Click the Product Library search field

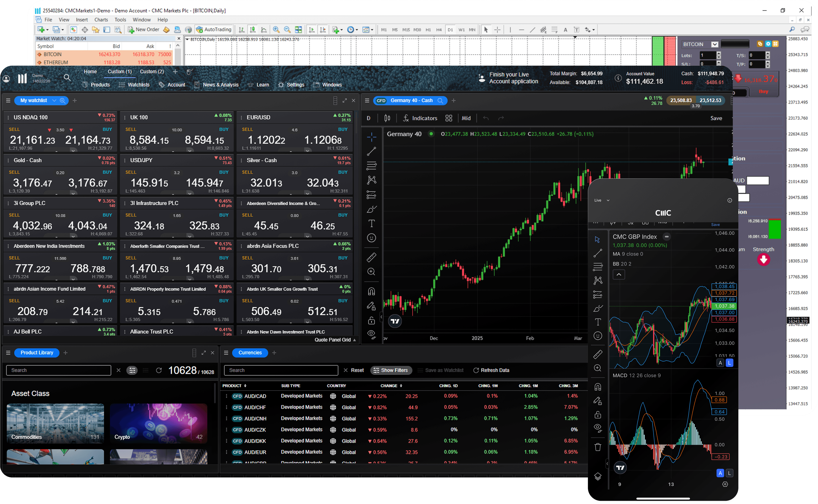58,370
